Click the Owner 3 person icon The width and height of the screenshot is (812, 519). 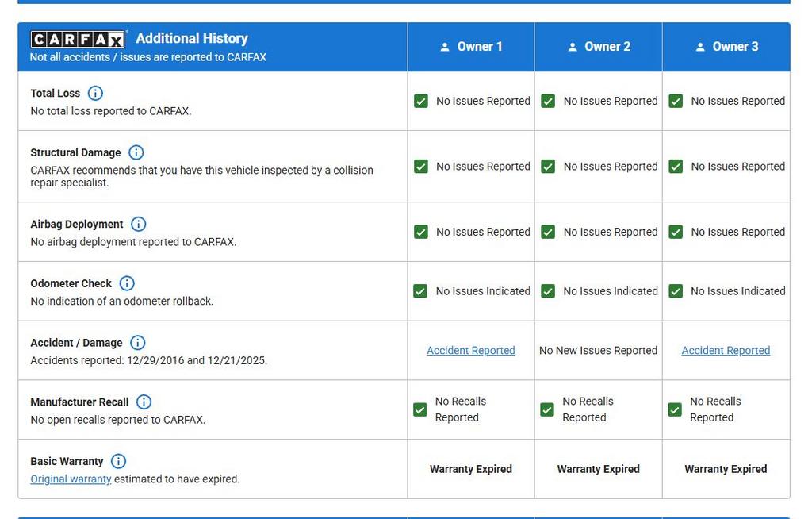(x=700, y=47)
